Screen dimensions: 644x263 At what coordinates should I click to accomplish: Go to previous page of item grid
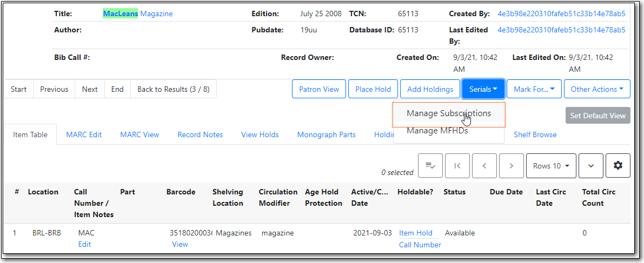pyautogui.click(x=484, y=165)
